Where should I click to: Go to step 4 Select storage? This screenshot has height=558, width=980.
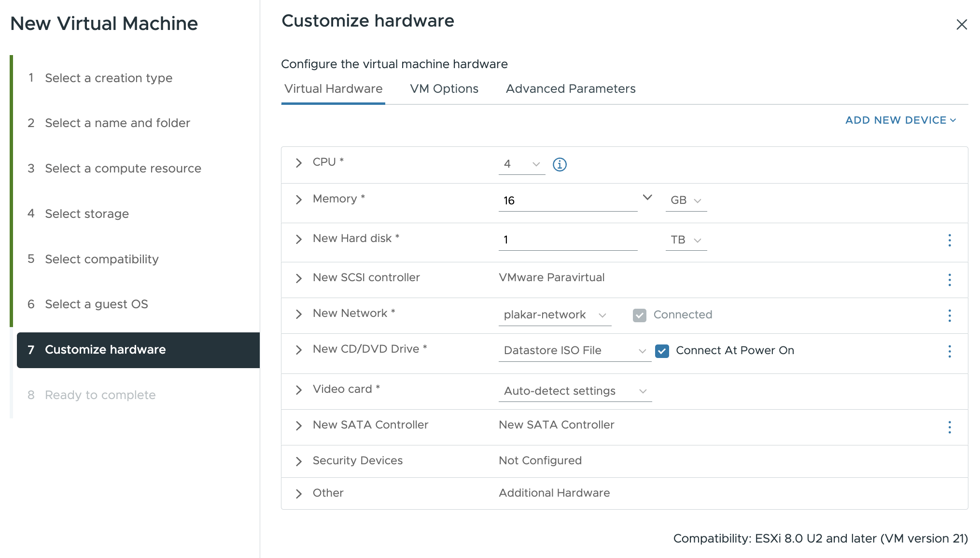[x=87, y=214]
